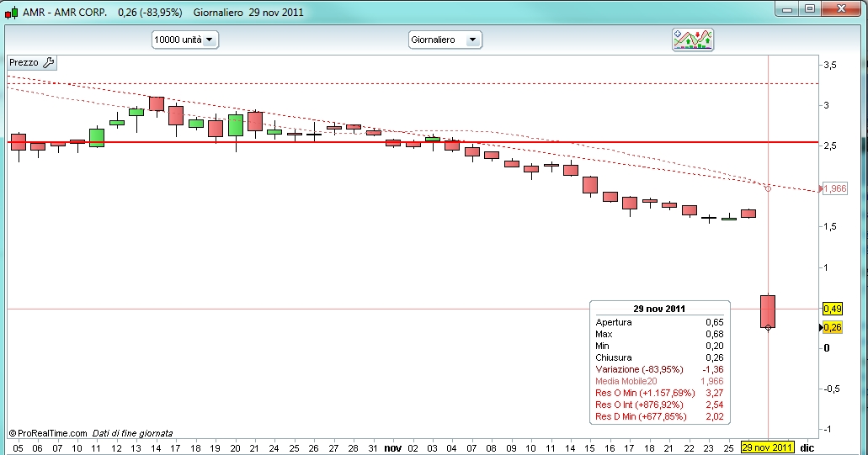Click the Res O Min (+1.157,69%) row

pyautogui.click(x=659, y=393)
